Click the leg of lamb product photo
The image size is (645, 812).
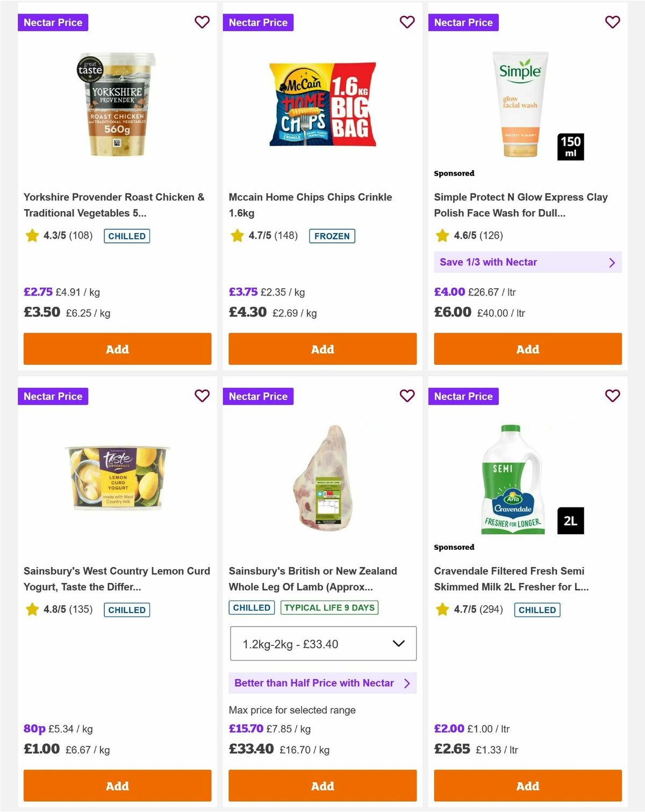click(322, 476)
